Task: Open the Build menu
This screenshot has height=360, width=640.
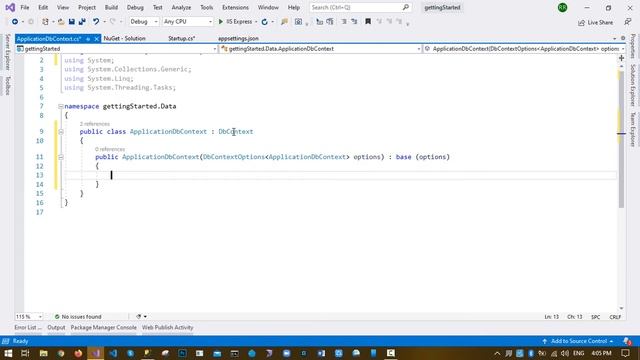Action: pos(111,7)
